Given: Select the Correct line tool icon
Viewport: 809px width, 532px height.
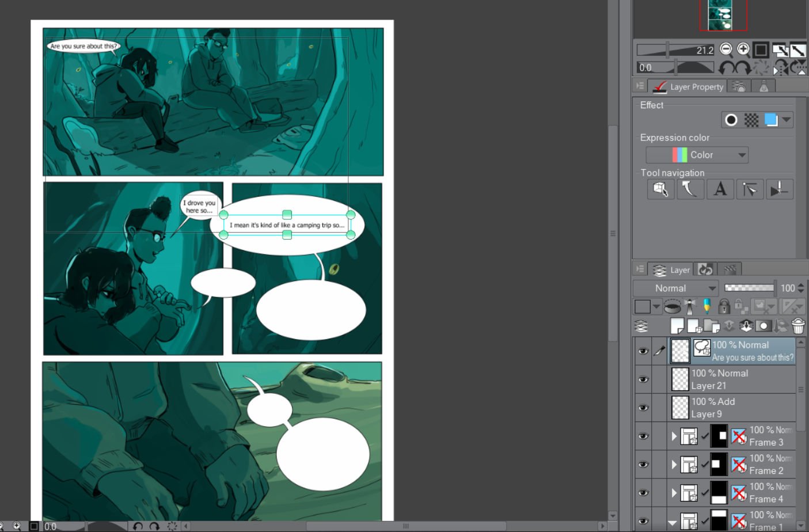Looking at the screenshot, I should 690,189.
